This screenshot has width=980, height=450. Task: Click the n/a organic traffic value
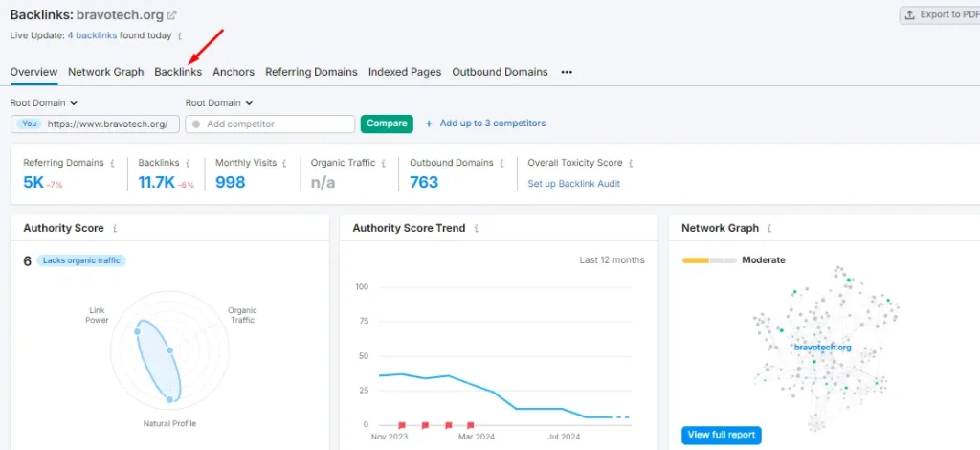323,183
